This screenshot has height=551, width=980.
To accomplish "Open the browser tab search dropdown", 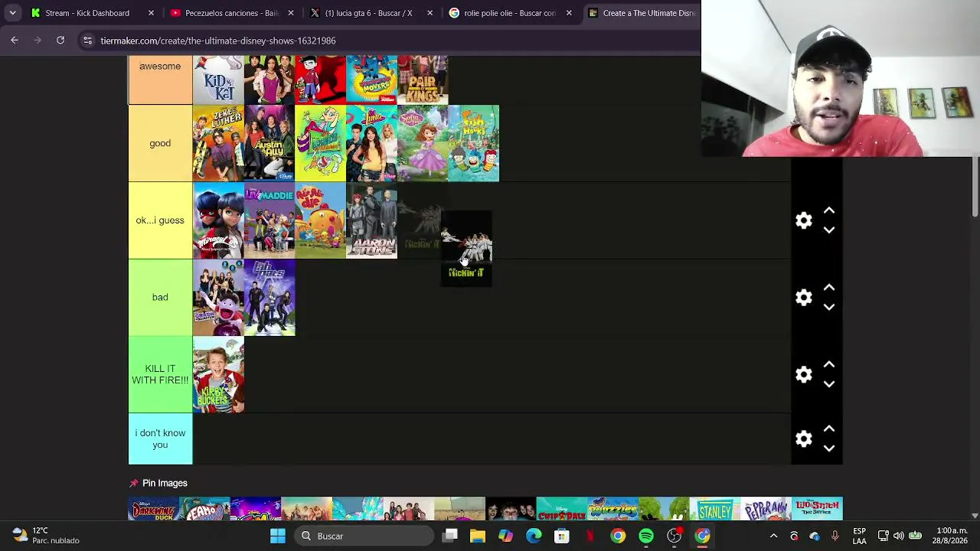I will click(x=12, y=13).
